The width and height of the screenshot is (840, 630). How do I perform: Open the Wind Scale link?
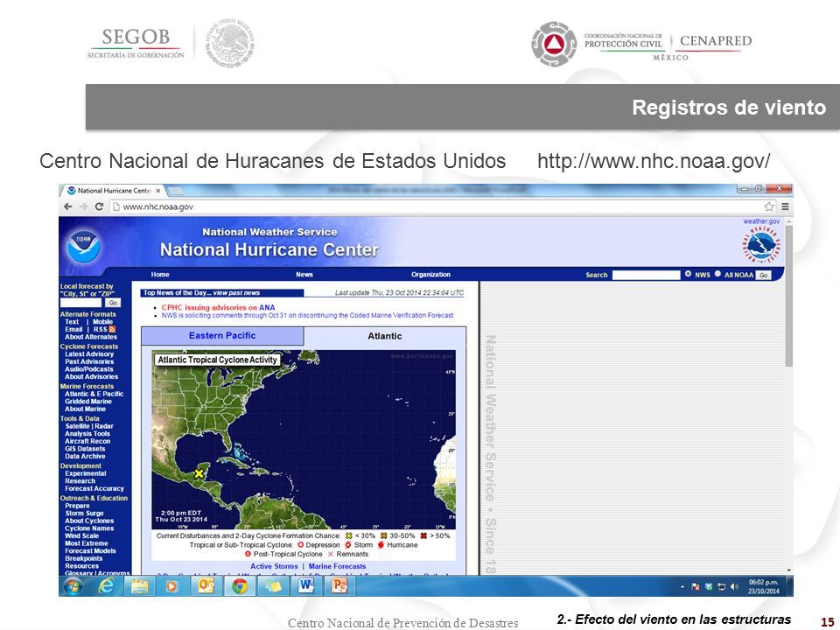82,535
